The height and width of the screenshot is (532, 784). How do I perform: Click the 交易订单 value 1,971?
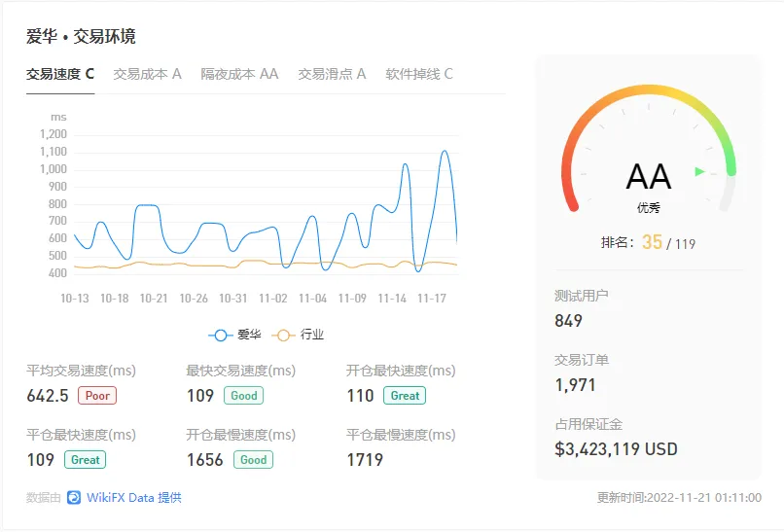[576, 385]
